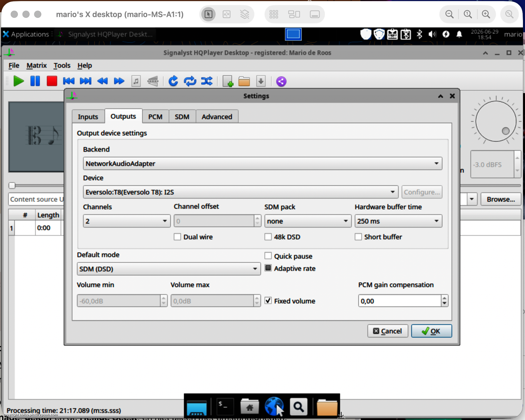Click the PCM gain compensation field
This screenshot has width=525, height=420.
(x=400, y=301)
